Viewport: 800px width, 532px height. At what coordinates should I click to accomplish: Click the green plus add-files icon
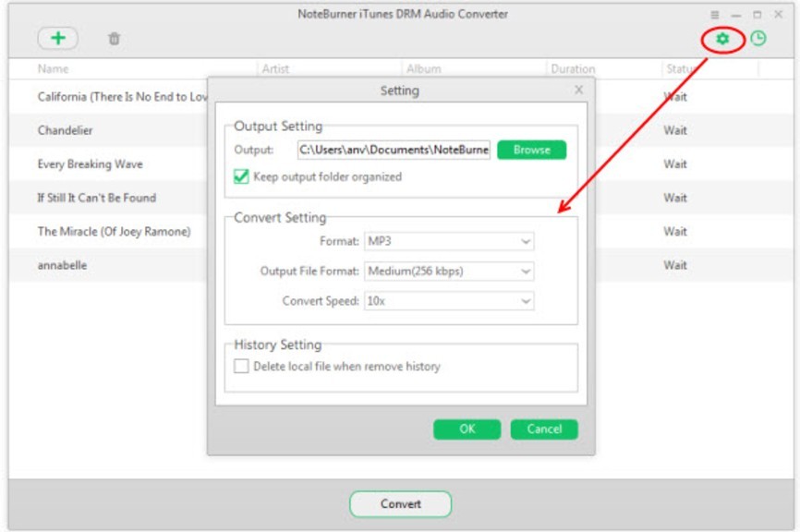coord(57,38)
